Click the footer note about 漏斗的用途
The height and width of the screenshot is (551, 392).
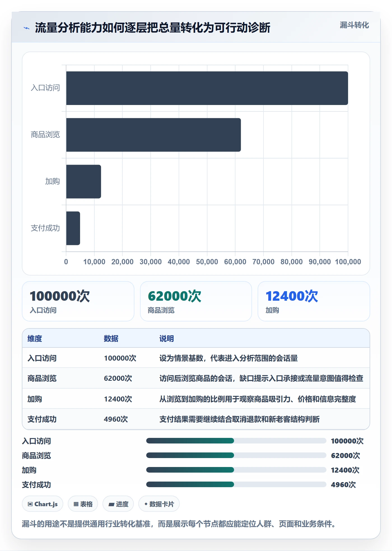(179, 524)
